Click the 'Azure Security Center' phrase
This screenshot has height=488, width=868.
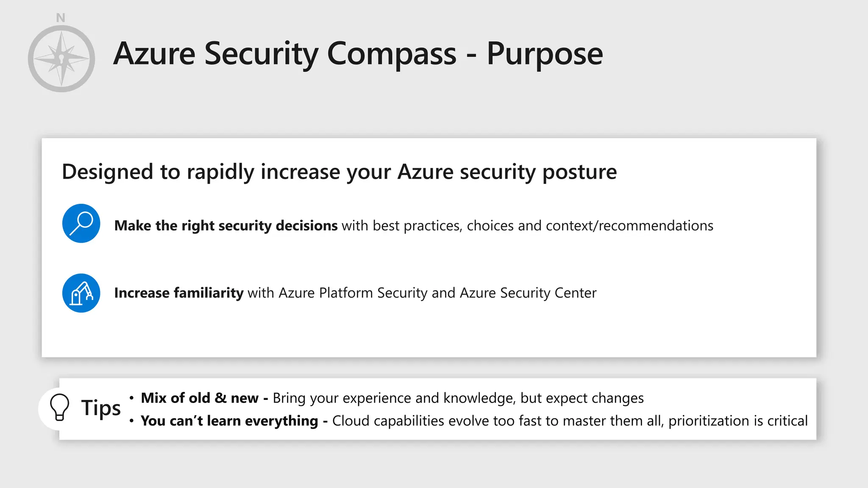tap(528, 293)
